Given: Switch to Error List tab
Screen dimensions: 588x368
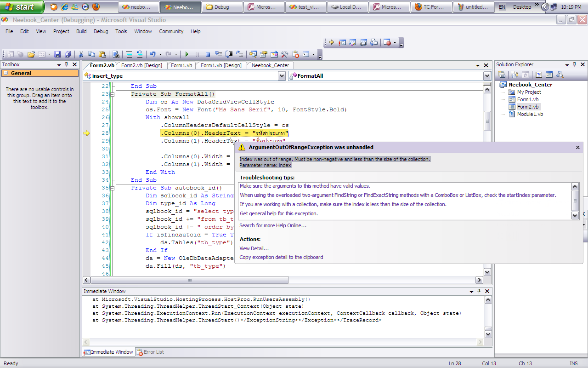Looking at the screenshot, I should (x=150, y=352).
